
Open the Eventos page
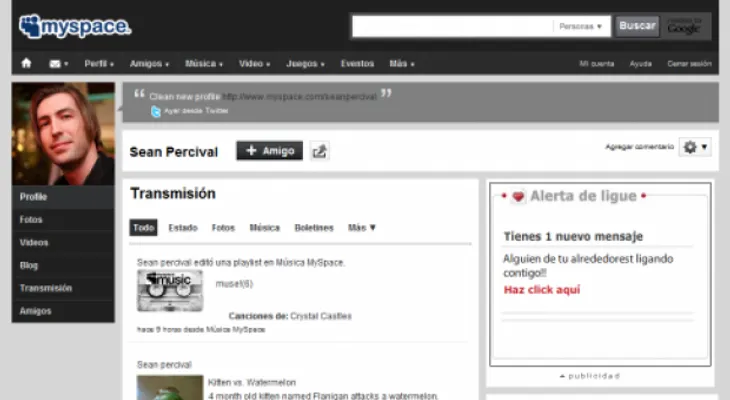tap(357, 63)
